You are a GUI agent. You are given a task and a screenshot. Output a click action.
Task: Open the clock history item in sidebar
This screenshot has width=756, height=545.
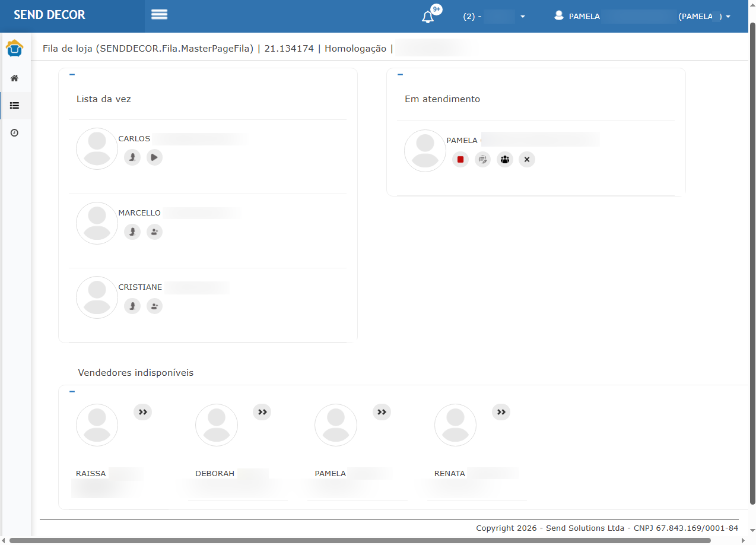click(x=15, y=133)
